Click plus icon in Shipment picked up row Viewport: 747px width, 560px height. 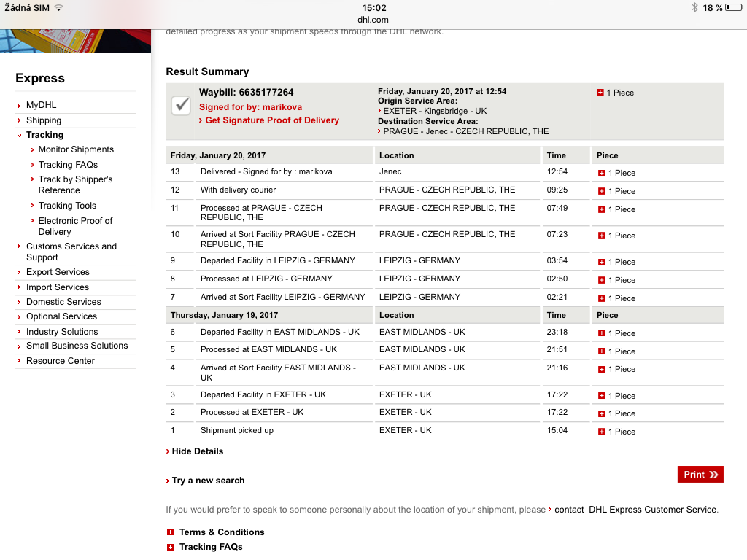click(x=601, y=432)
